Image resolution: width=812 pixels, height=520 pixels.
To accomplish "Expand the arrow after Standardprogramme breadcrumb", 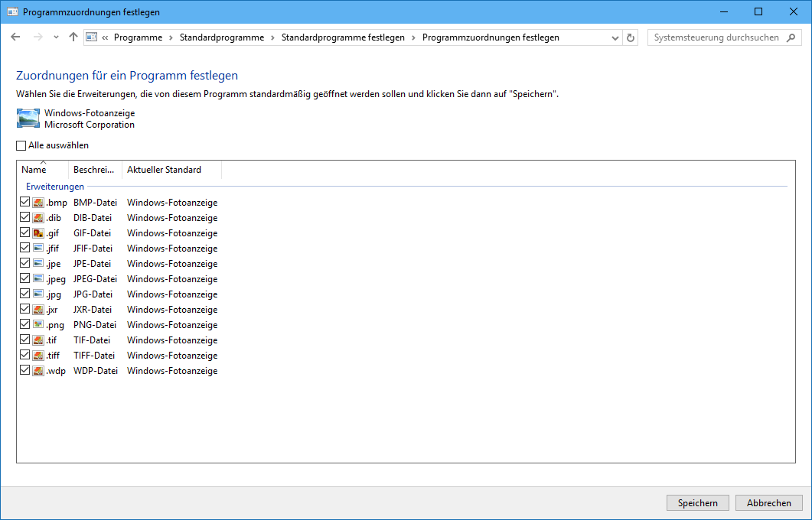I will 273,37.
